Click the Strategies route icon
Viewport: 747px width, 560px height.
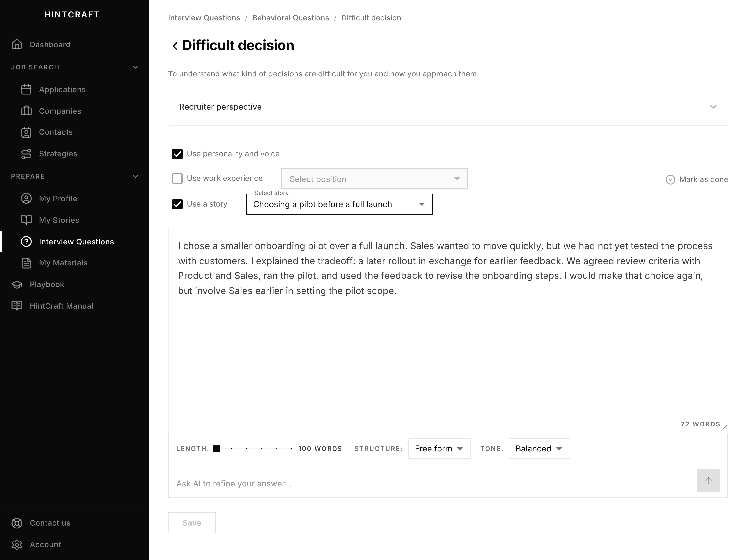(26, 154)
